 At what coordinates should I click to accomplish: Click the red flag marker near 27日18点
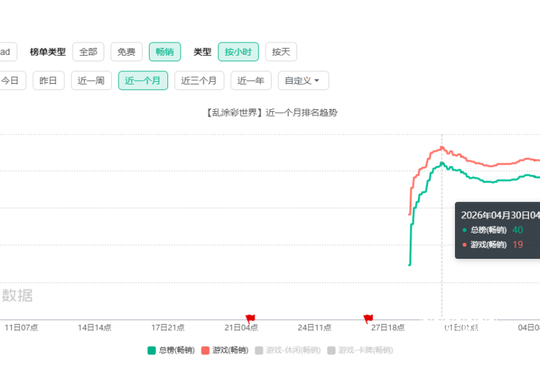pyautogui.click(x=368, y=318)
